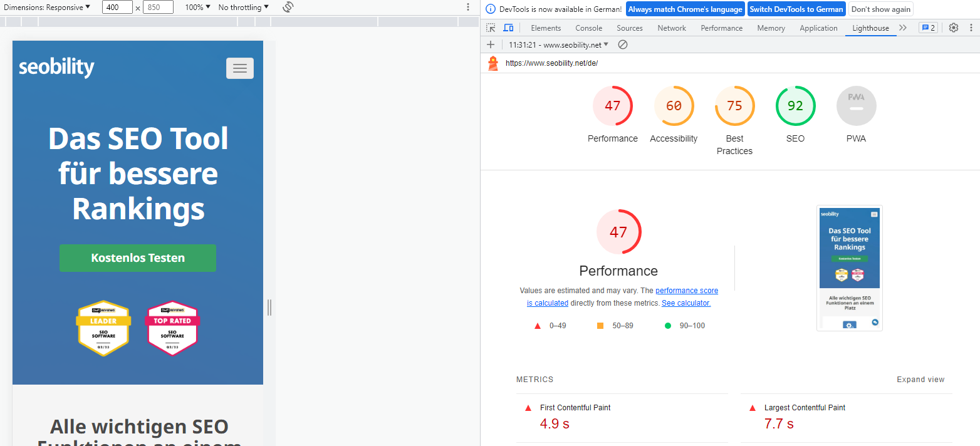Open the Network tab
Image resolution: width=980 pixels, height=446 pixels.
(x=672, y=28)
